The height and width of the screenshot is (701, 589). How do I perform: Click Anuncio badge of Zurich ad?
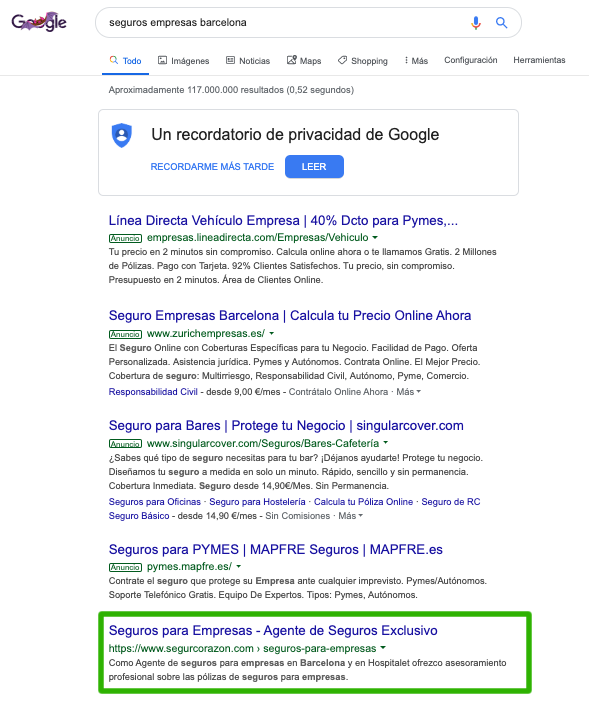point(125,334)
